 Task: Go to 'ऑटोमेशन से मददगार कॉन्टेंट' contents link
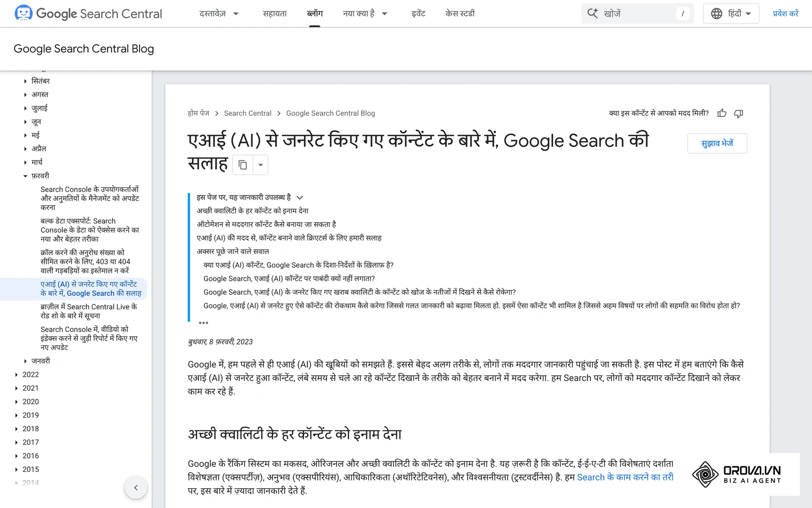click(x=266, y=225)
